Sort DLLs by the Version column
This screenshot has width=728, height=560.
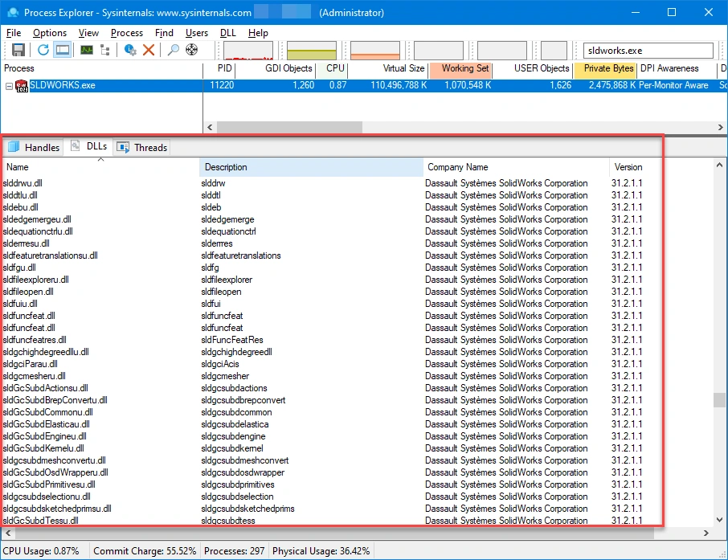click(x=636, y=167)
